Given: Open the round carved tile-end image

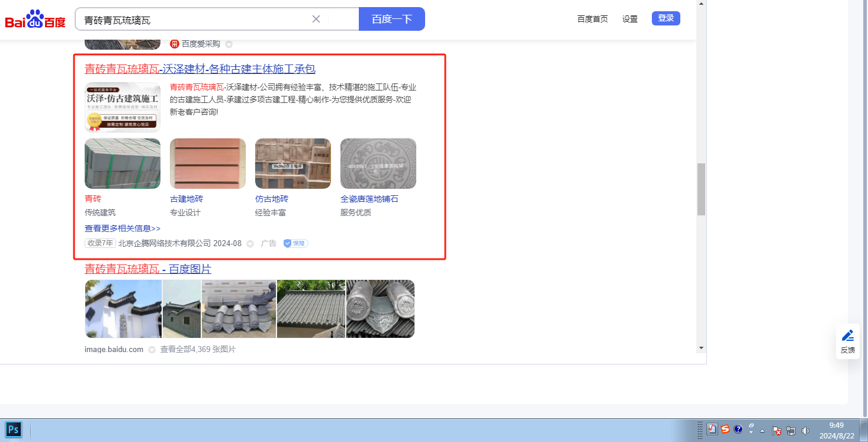Looking at the screenshot, I should (381, 309).
